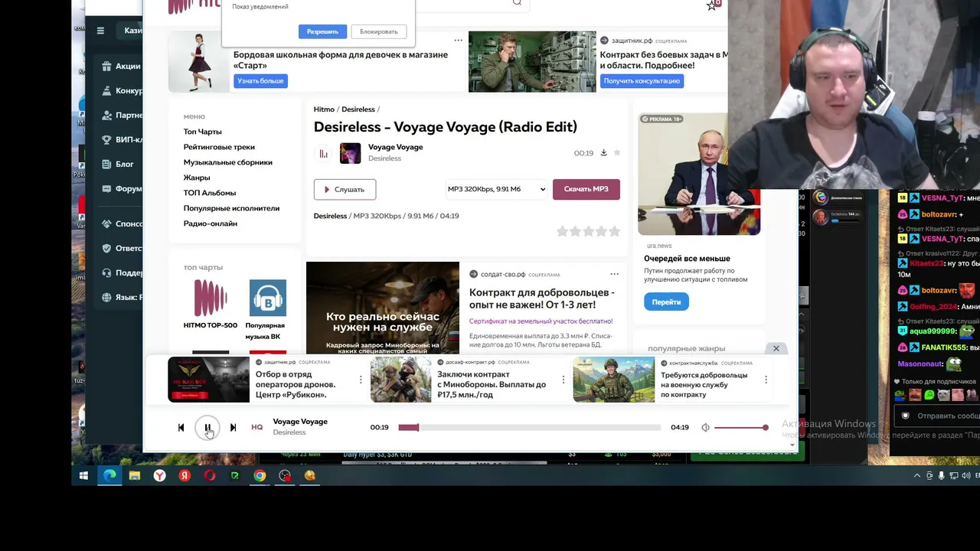Open Жанры in the side menu
The image size is (980, 551).
[x=197, y=178]
